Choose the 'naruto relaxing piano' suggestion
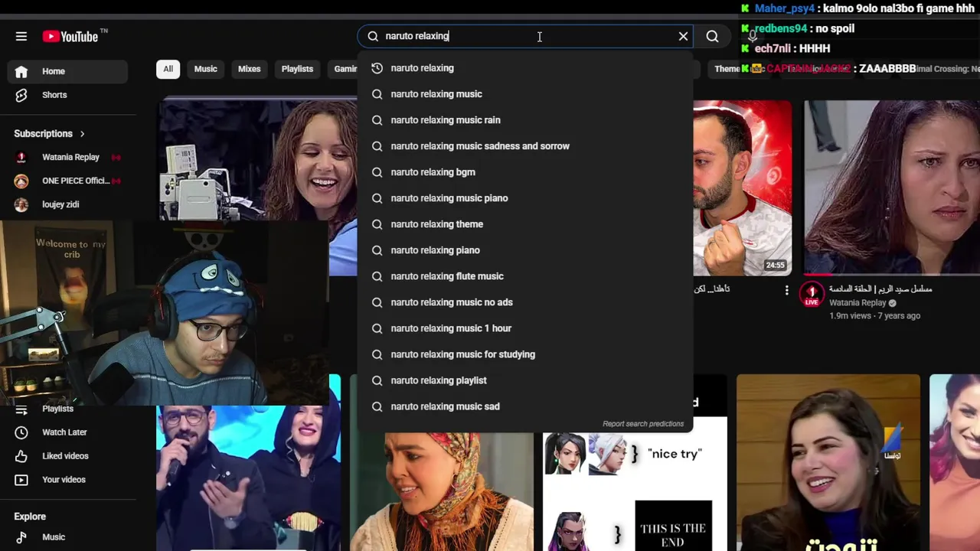This screenshot has width=980, height=551. pos(524,250)
